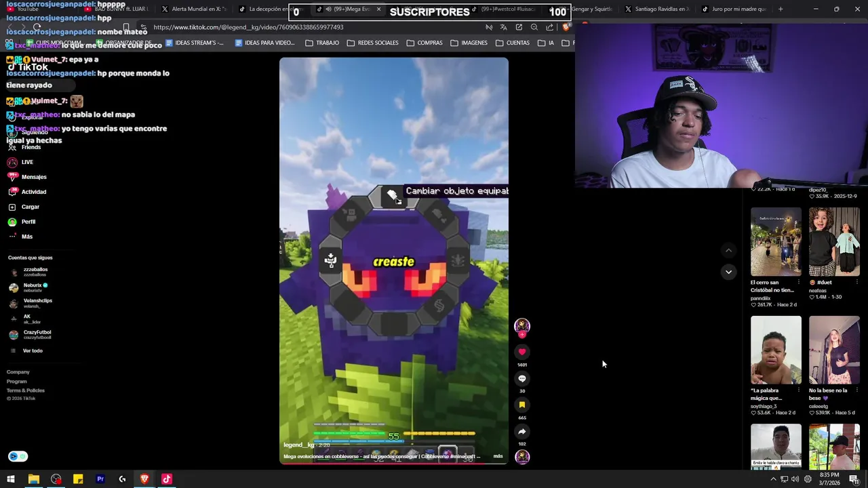Open Program footer link
868x488 pixels.
click(x=17, y=382)
